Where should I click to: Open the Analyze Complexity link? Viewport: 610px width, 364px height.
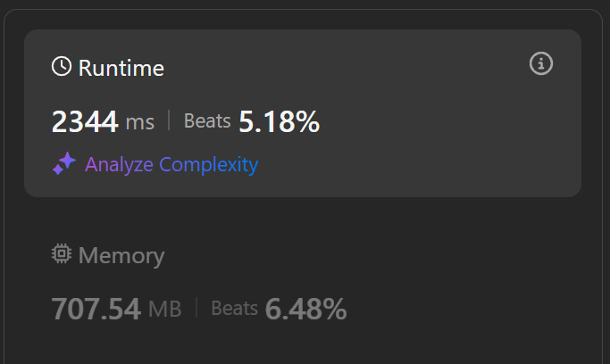click(x=171, y=164)
